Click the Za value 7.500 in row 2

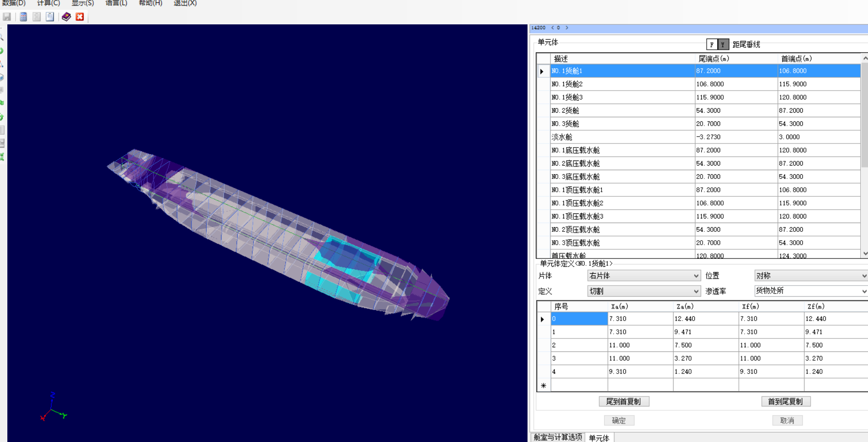click(706, 345)
